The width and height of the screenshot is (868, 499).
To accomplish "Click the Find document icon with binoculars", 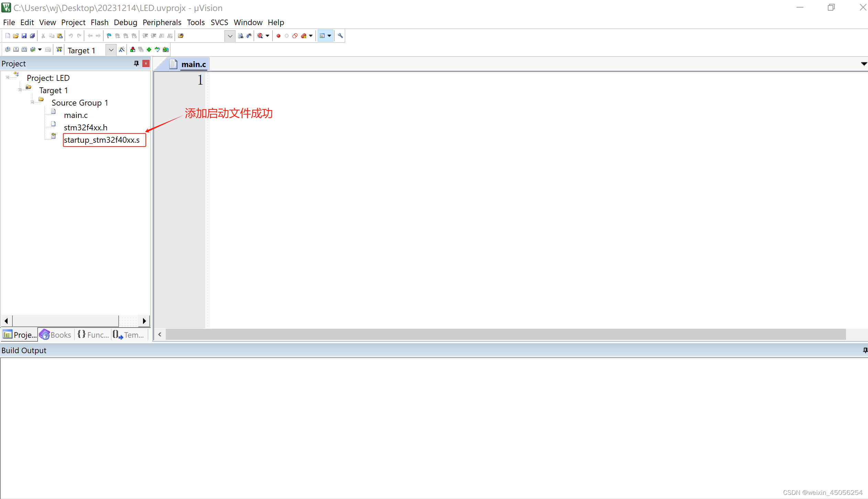I will click(x=241, y=36).
